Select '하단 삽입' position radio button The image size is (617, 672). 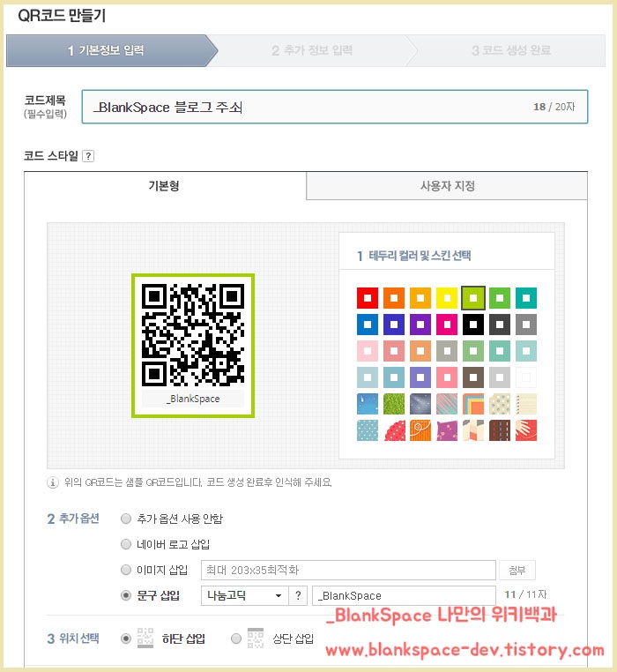point(126,638)
